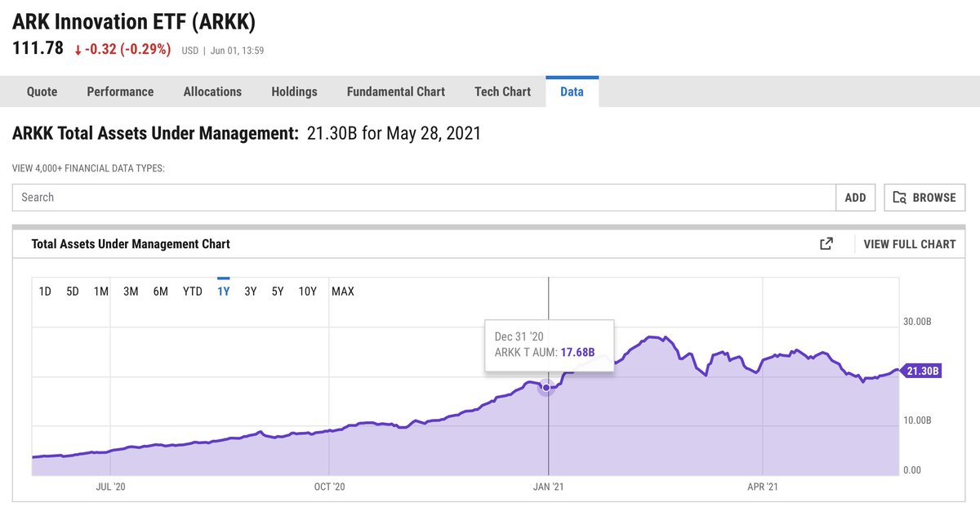Click the Total Assets Under Management Chart heading
The height and width of the screenshot is (516, 980).
131,243
